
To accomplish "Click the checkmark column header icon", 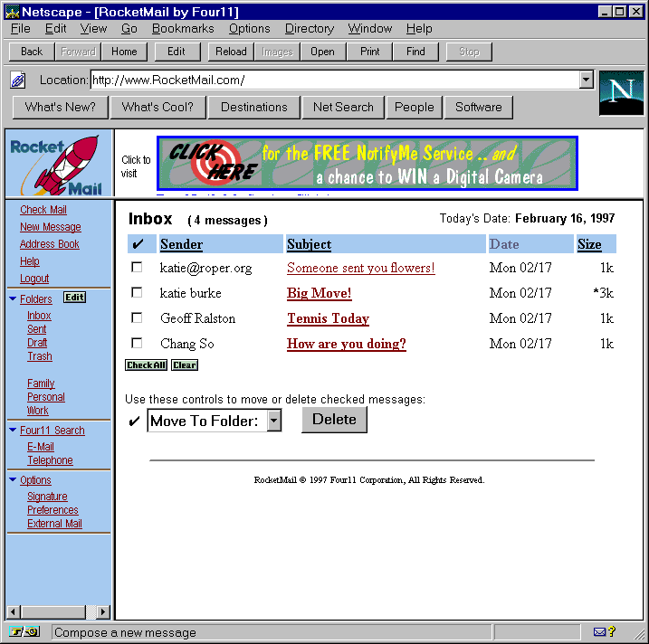I will click(x=138, y=244).
